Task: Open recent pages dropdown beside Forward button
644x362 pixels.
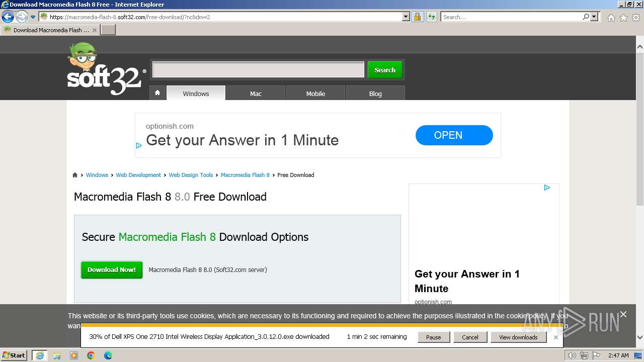Action: (x=33, y=17)
